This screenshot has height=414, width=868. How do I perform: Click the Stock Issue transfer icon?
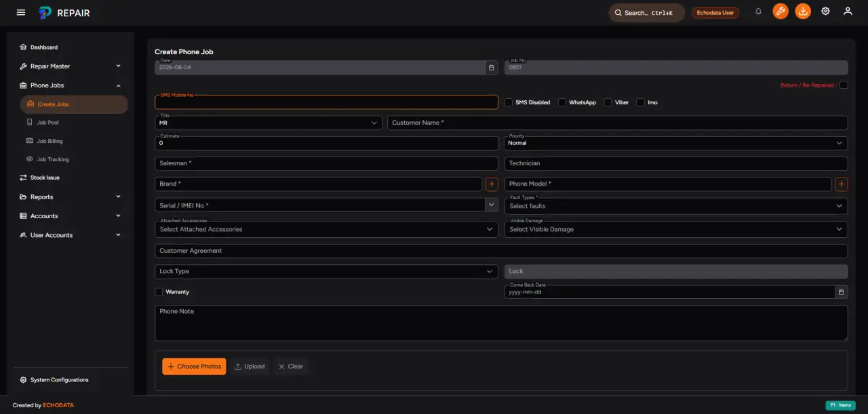click(24, 178)
